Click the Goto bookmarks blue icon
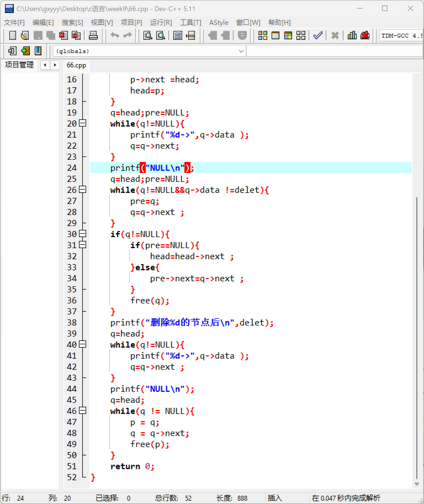This screenshot has height=504, width=424. (x=38, y=51)
